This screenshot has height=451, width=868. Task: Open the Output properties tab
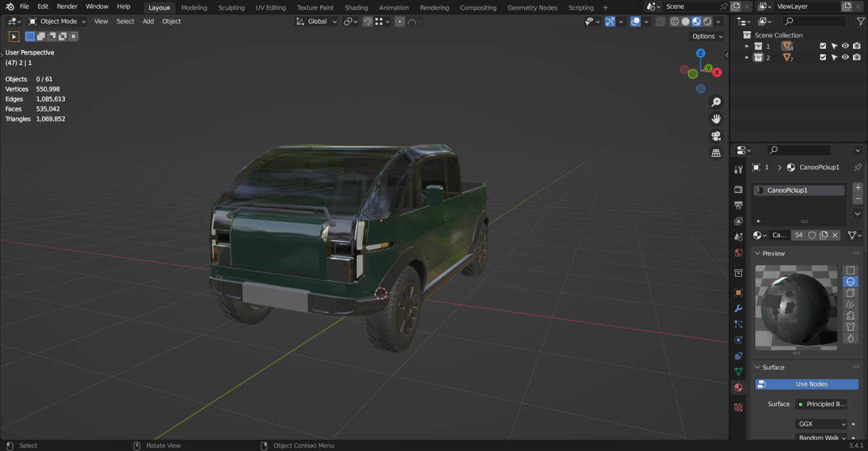[738, 205]
